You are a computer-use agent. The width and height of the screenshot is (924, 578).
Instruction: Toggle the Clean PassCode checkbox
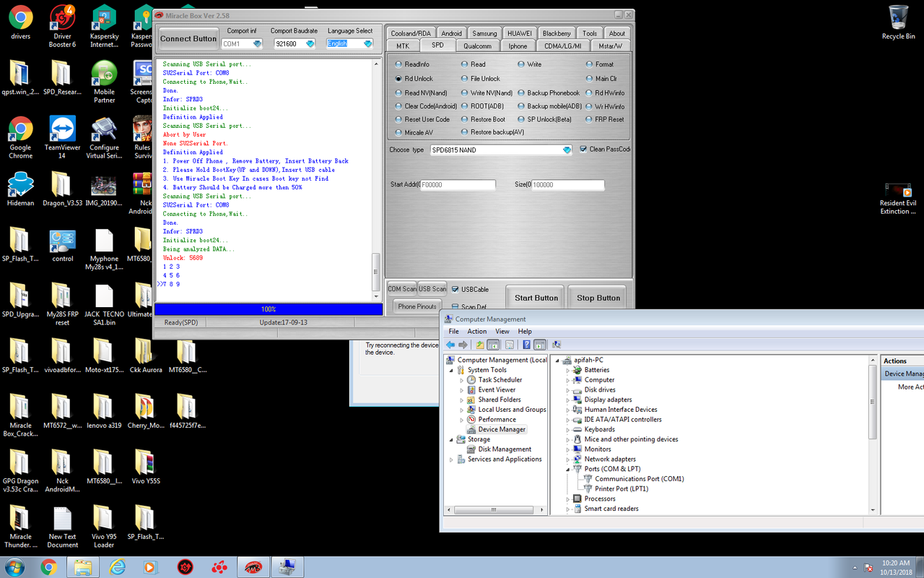[583, 150]
